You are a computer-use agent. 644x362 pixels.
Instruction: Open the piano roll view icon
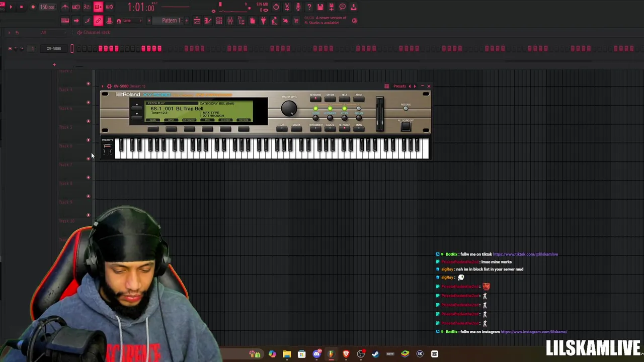(208, 21)
